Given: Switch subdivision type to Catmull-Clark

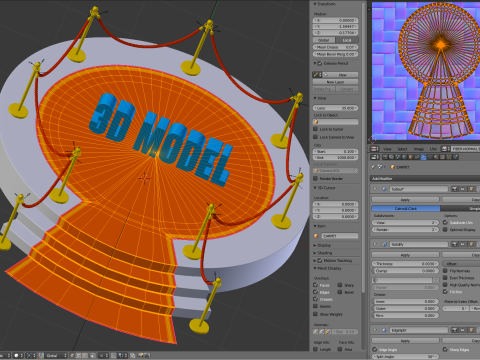Looking at the screenshot, I should (x=406, y=208).
